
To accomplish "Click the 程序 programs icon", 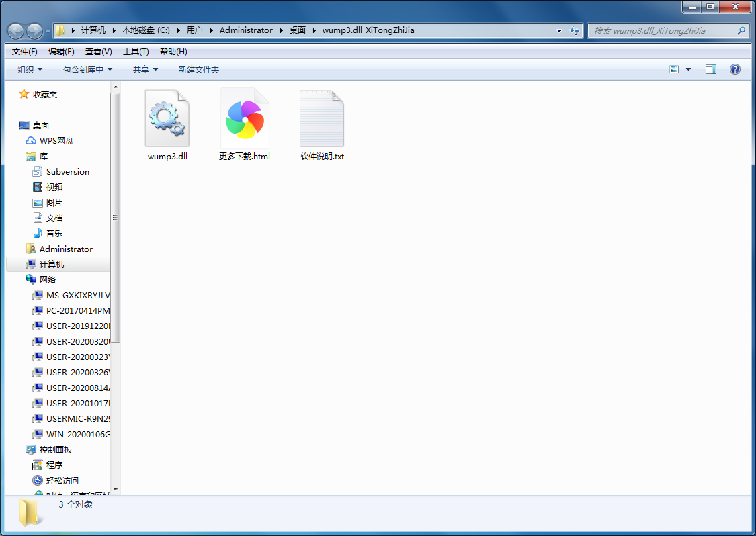I will pyautogui.click(x=37, y=465).
